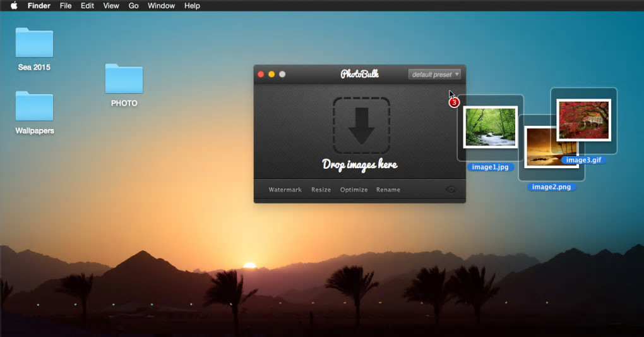Click the Drop images here text
Viewport: 644px width, 337px height.
(360, 164)
